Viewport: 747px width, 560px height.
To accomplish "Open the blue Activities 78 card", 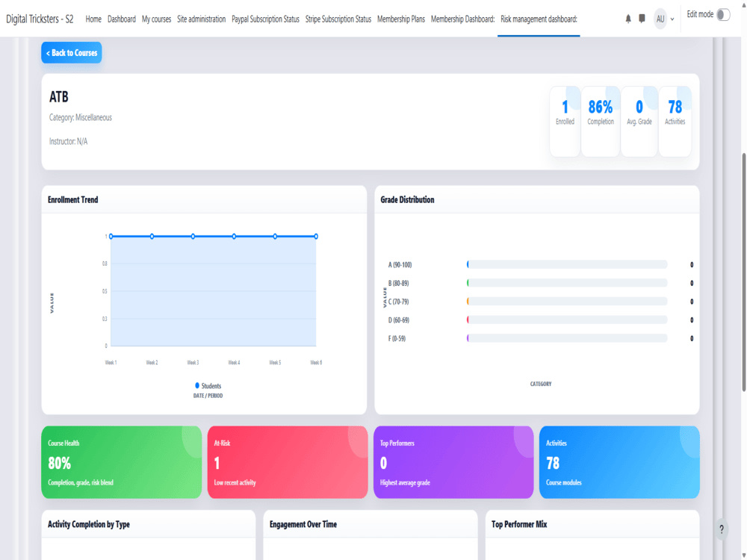I will (x=619, y=462).
